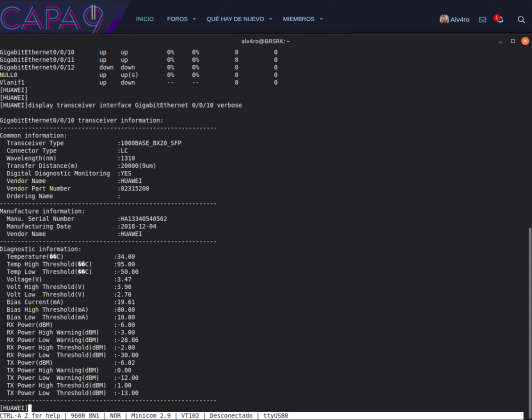Expand the MIEMBROS dropdown arrow
Image resolution: width=532 pixels, height=420 pixels.
click(x=321, y=19)
